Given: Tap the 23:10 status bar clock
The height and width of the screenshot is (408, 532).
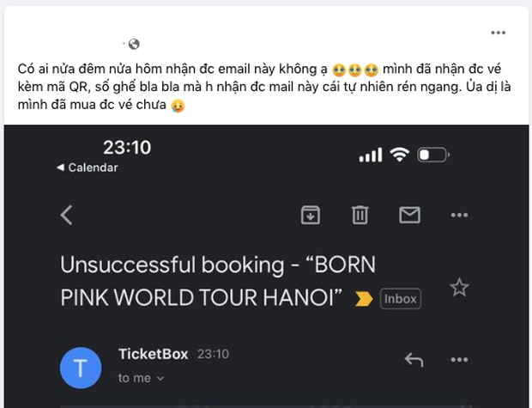Looking at the screenshot, I should coord(127,148).
